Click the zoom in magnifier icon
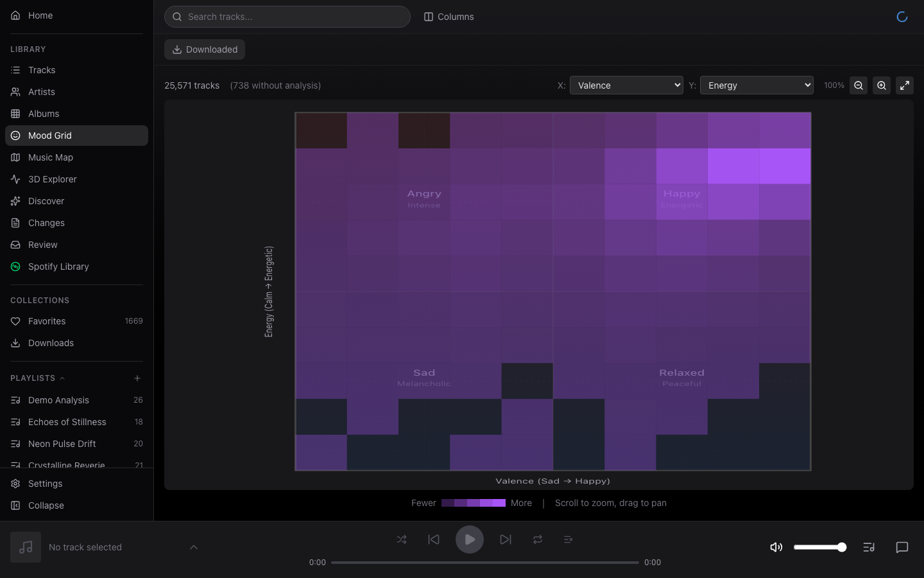This screenshot has height=578, width=924. [881, 85]
